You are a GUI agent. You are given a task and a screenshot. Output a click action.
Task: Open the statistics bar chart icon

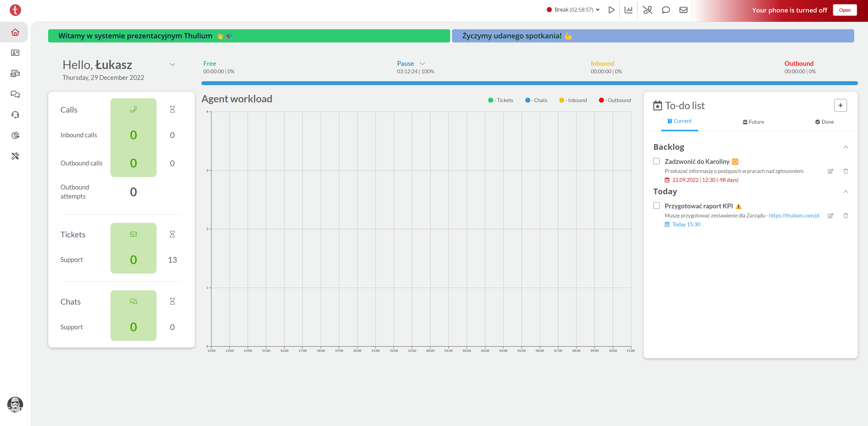click(629, 10)
